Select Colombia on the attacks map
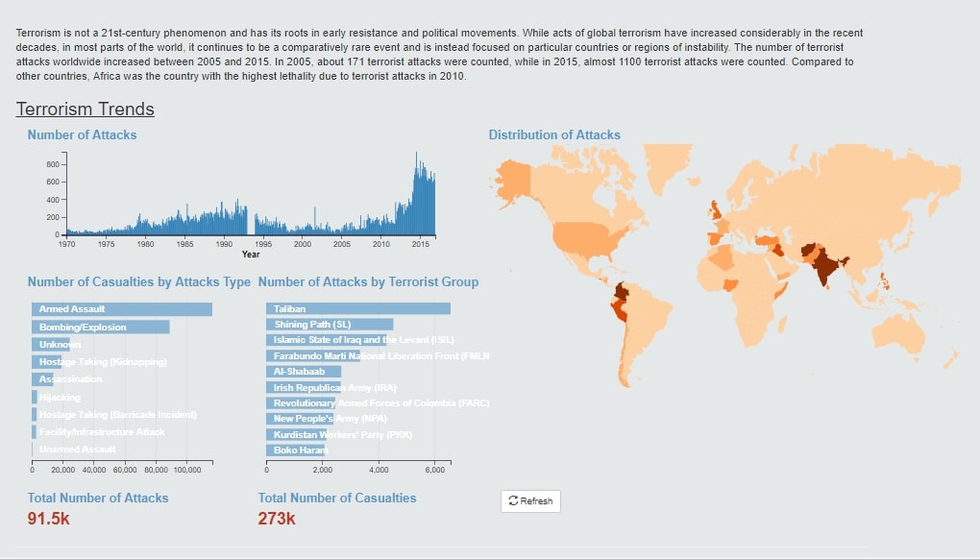This screenshot has width=980, height=560. [x=622, y=292]
